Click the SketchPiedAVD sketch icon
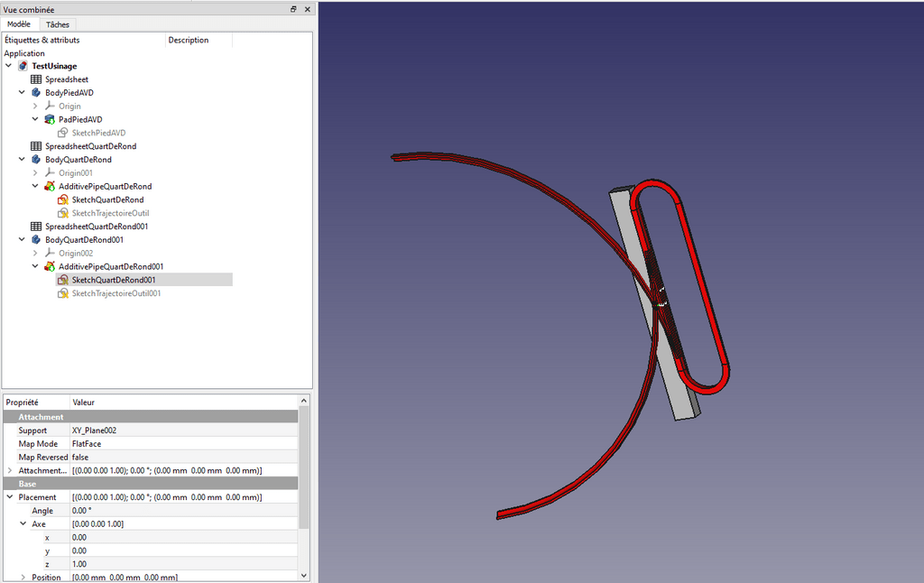 click(63, 133)
